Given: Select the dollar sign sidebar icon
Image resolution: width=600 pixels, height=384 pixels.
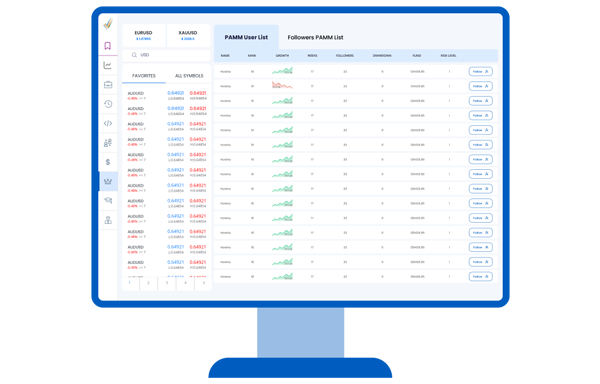Looking at the screenshot, I should (x=108, y=162).
